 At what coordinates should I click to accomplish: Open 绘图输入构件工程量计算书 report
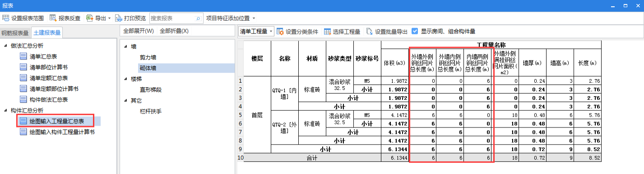pyautogui.click(x=62, y=132)
